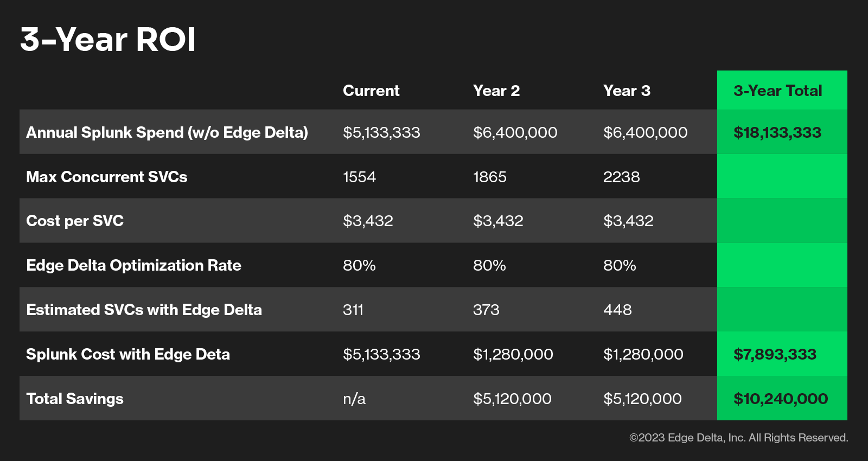
Task: Select the Current column header
Action: click(371, 91)
